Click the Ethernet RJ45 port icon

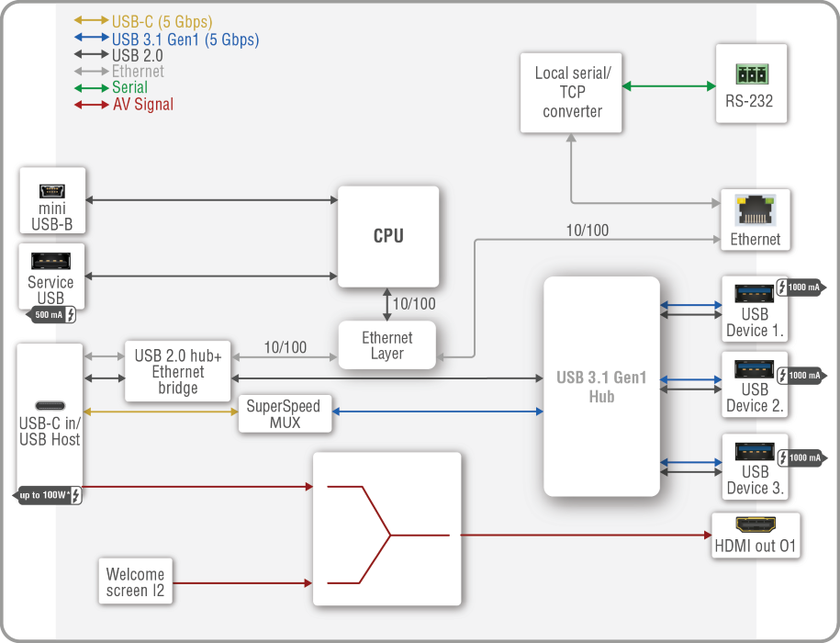point(755,213)
